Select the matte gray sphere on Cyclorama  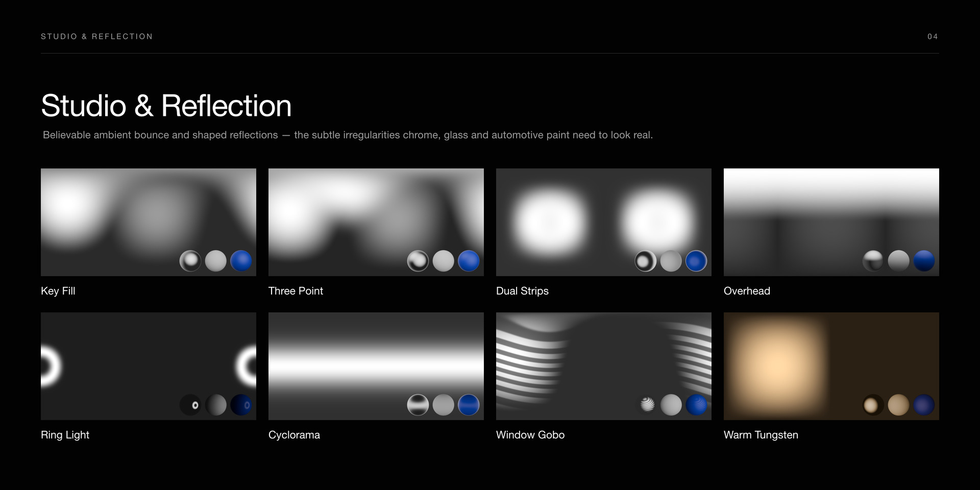444,405
